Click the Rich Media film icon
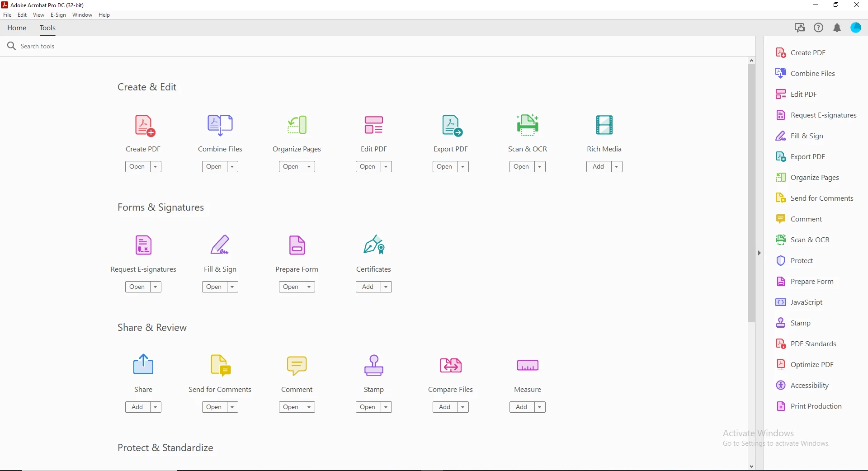 (x=604, y=125)
